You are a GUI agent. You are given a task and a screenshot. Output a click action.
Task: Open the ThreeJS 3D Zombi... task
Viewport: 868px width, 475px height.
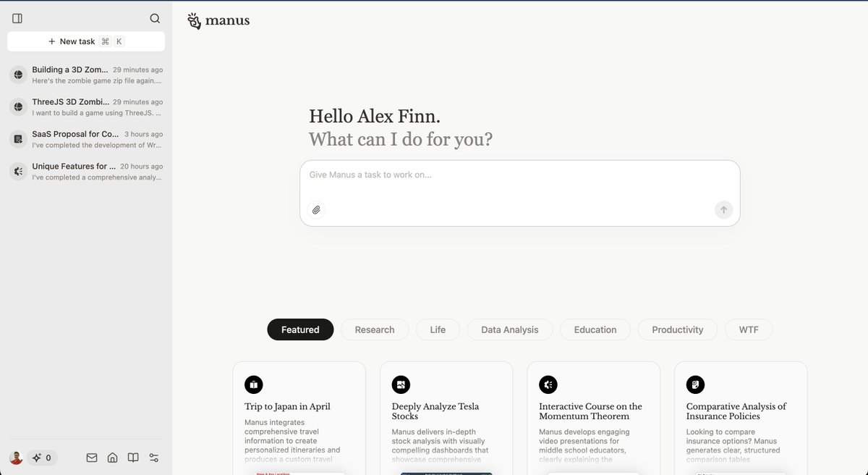86,107
